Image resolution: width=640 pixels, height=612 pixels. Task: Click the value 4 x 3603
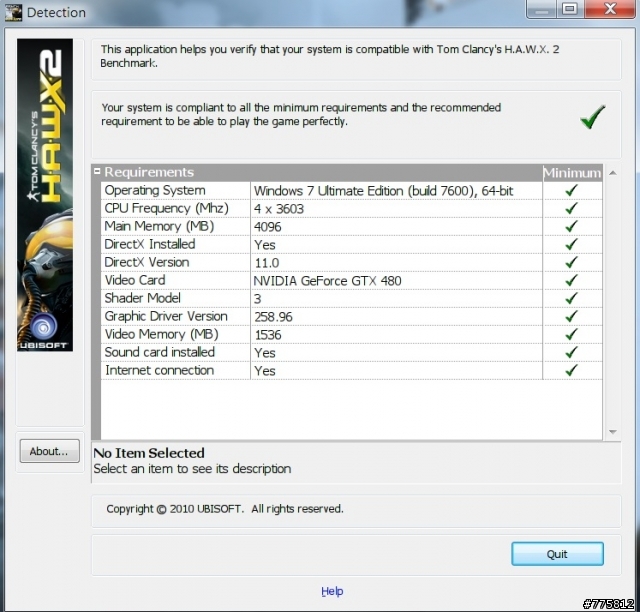coord(279,209)
